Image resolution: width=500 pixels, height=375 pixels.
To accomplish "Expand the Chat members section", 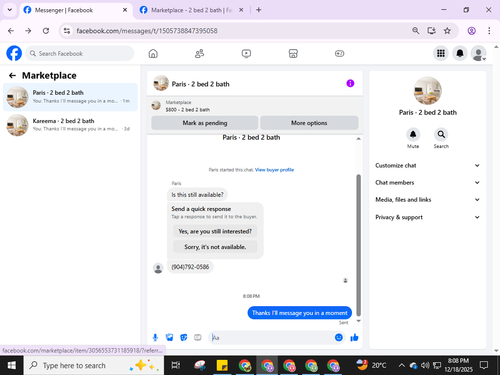I will point(428,182).
